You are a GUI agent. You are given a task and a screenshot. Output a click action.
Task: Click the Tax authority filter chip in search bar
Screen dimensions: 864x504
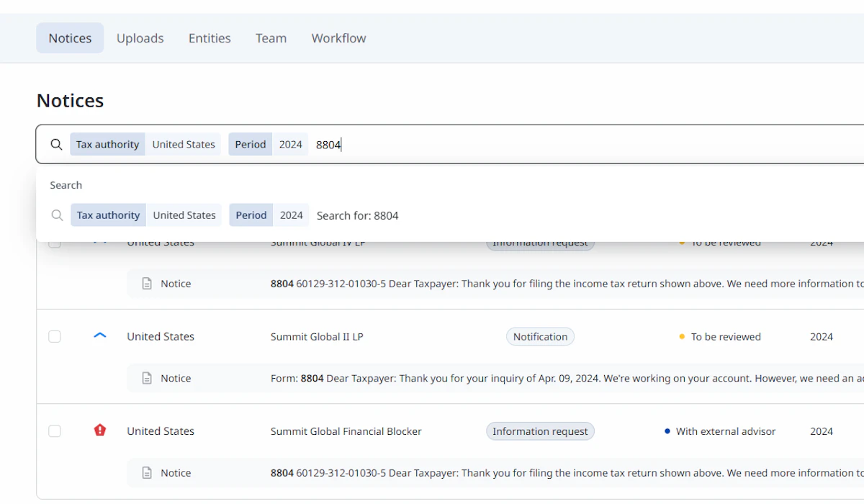pyautogui.click(x=107, y=144)
